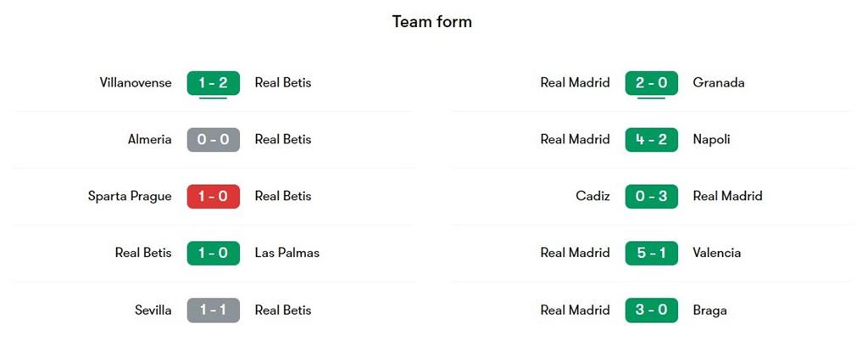
Task: Click the Las Palmas team name
Action: 287,253
